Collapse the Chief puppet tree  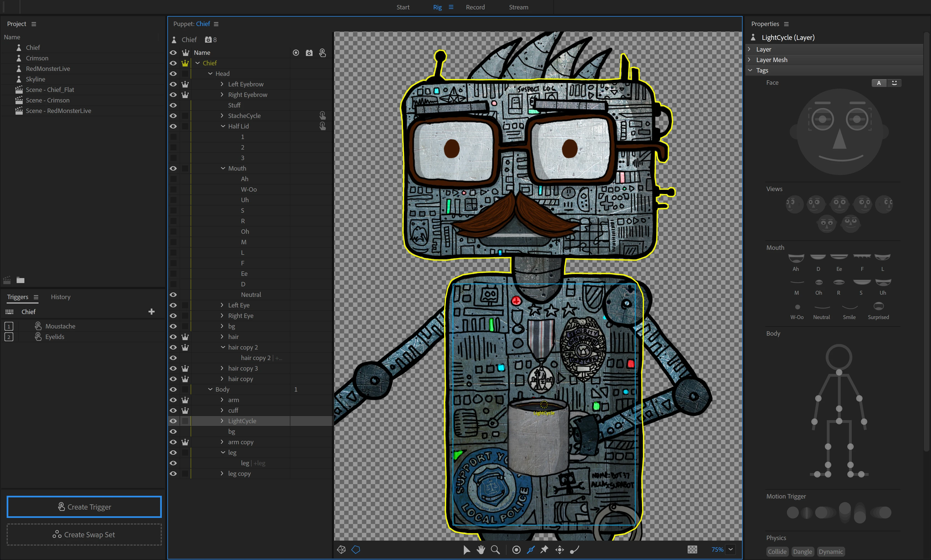198,63
